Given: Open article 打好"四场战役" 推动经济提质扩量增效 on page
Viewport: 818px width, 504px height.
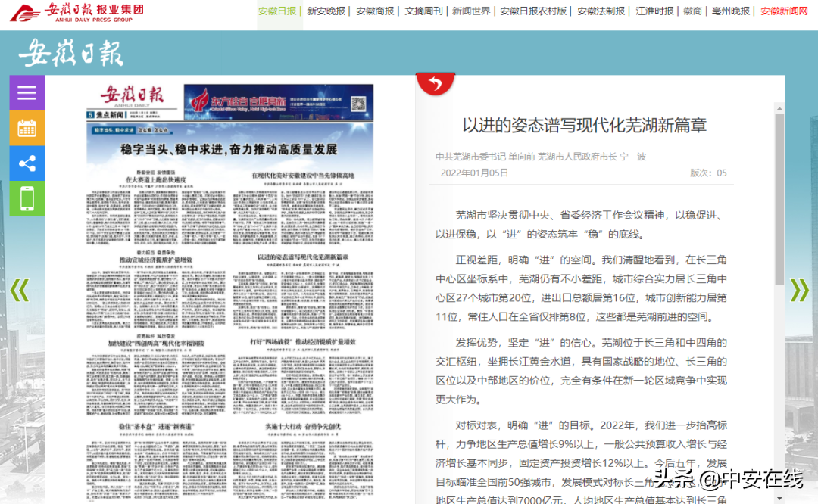Looking at the screenshot, I should 303,342.
